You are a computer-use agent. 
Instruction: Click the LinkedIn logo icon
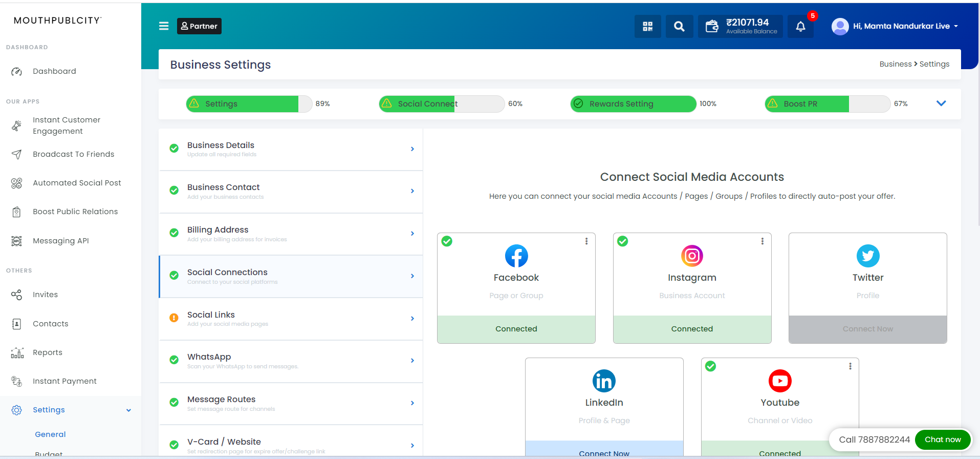(x=604, y=381)
